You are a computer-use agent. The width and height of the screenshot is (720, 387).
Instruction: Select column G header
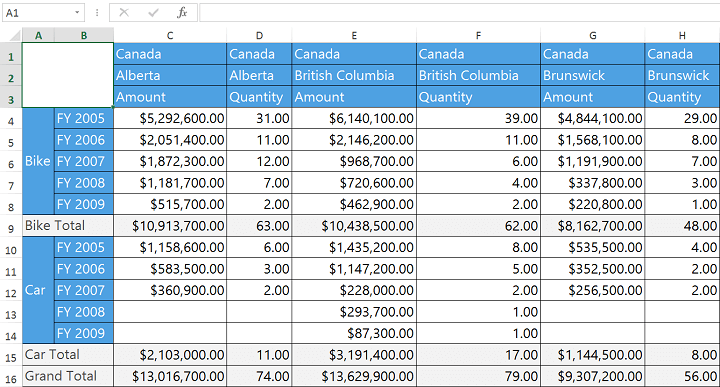(x=592, y=35)
